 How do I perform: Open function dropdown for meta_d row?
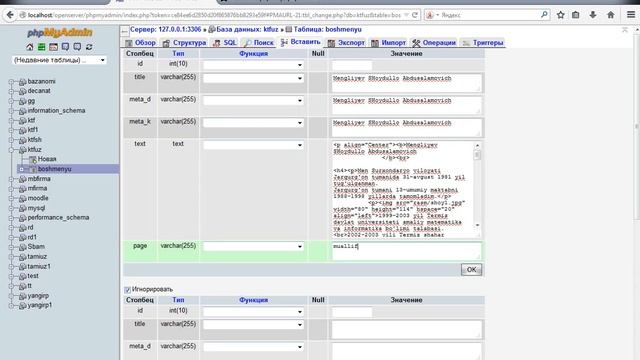click(253, 100)
